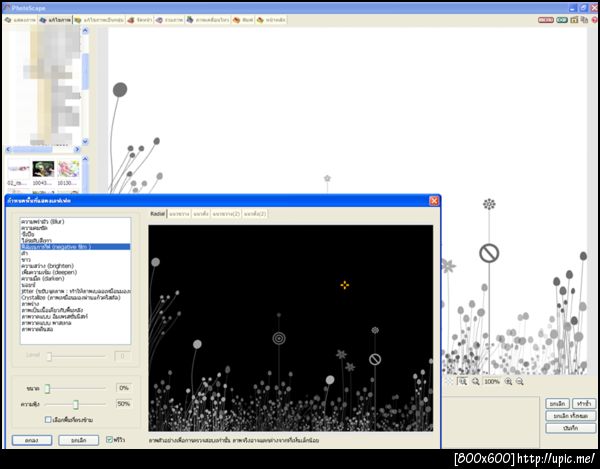Screen dimensions: 600x469
Task: Click the ยกเลิก ทั้งหมด undo-all button
Action: (x=571, y=416)
